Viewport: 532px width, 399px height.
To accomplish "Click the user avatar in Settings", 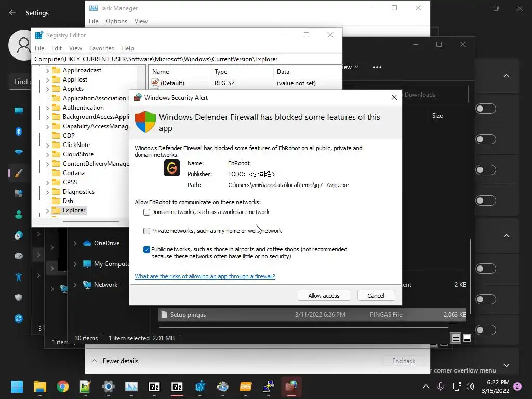I will tap(20, 45).
